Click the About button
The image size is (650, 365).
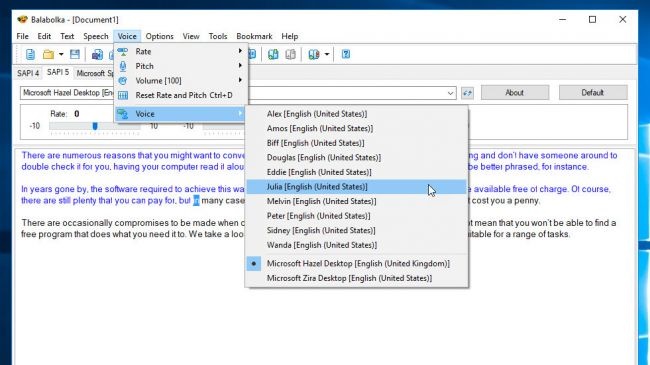point(515,92)
